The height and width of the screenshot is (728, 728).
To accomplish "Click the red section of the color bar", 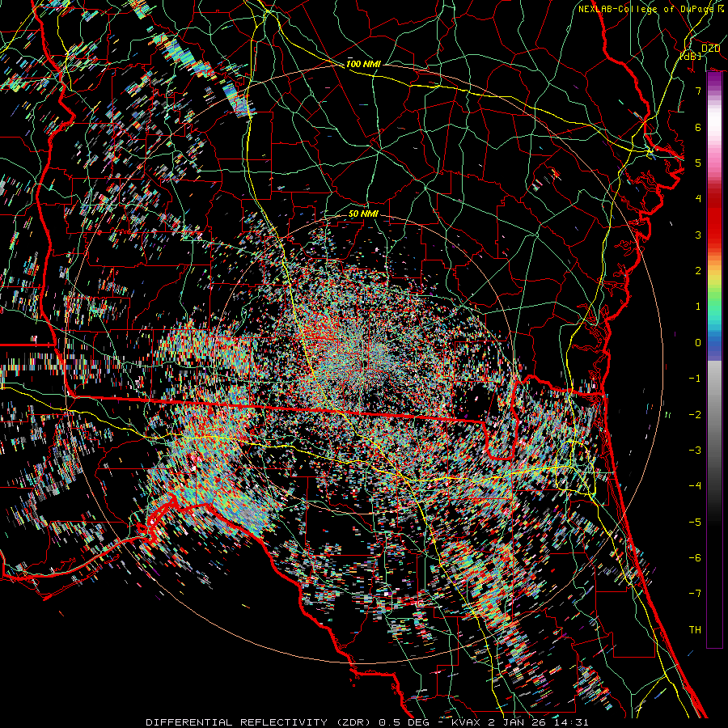I will pos(714,218).
